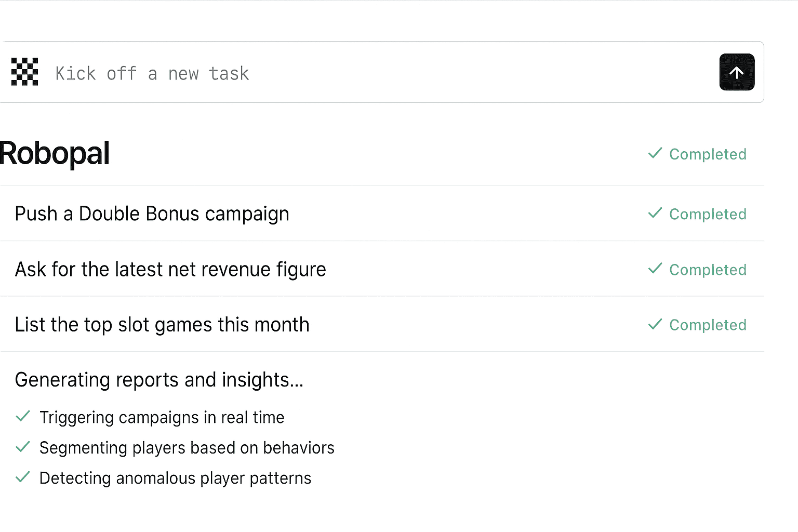Click checkmark next to Segmenting players based on behaviors
This screenshot has height=532, width=798.
[x=23, y=447]
